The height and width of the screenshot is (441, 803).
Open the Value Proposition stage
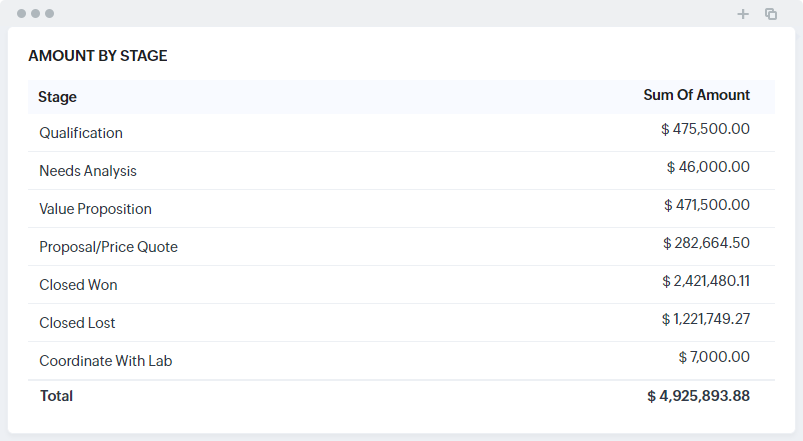pos(95,209)
